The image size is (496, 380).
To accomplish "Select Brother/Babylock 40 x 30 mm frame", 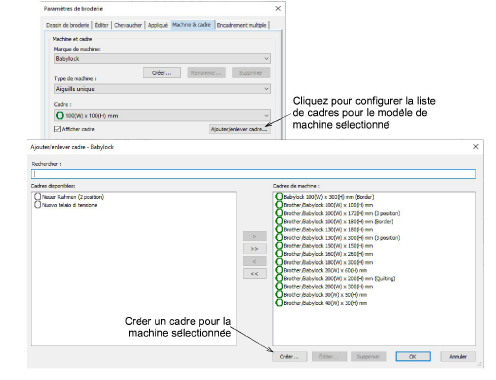I will click(x=321, y=303).
